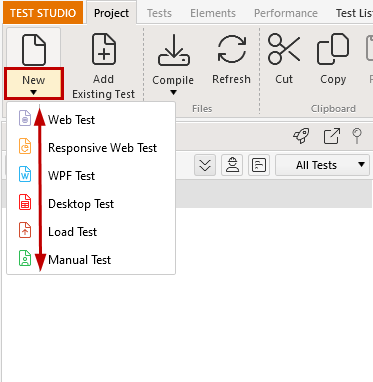The image size is (373, 382).
Task: Click the orange Responsive Web Test icon
Action: (25, 146)
